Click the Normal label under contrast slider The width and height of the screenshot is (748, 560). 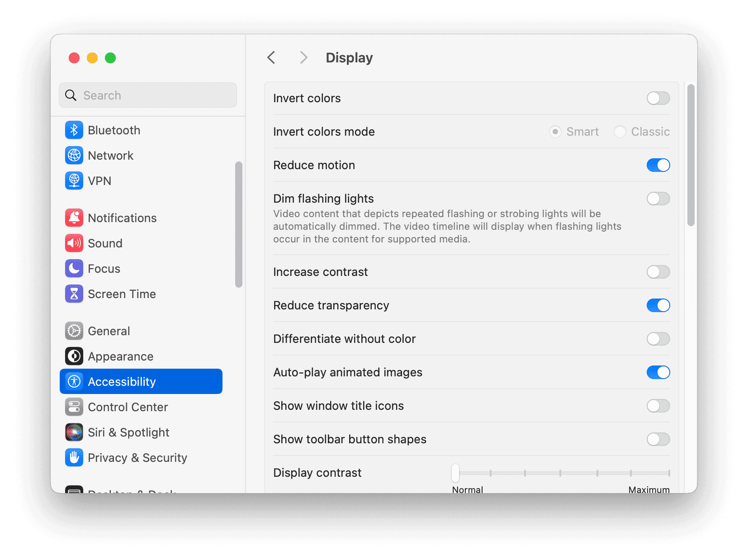(468, 489)
